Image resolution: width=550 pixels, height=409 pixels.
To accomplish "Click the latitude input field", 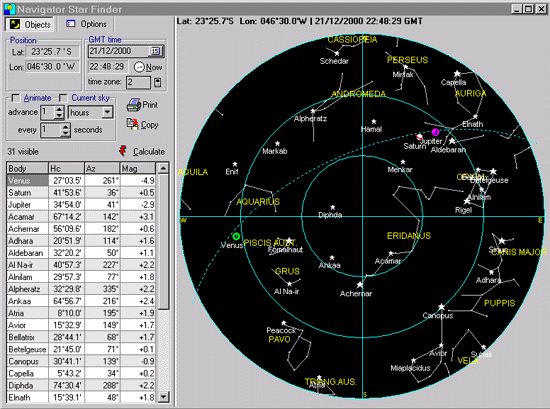I will click(53, 52).
